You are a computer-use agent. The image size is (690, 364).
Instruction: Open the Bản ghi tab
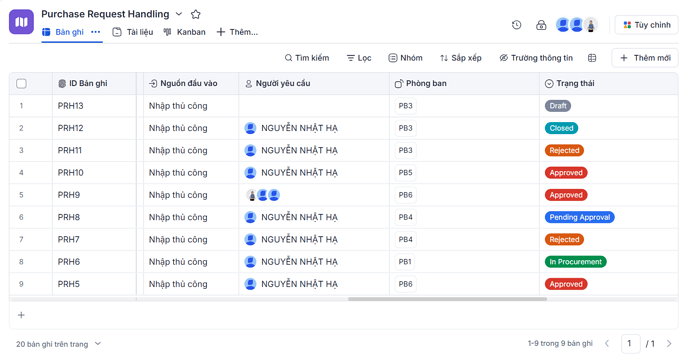tap(63, 32)
